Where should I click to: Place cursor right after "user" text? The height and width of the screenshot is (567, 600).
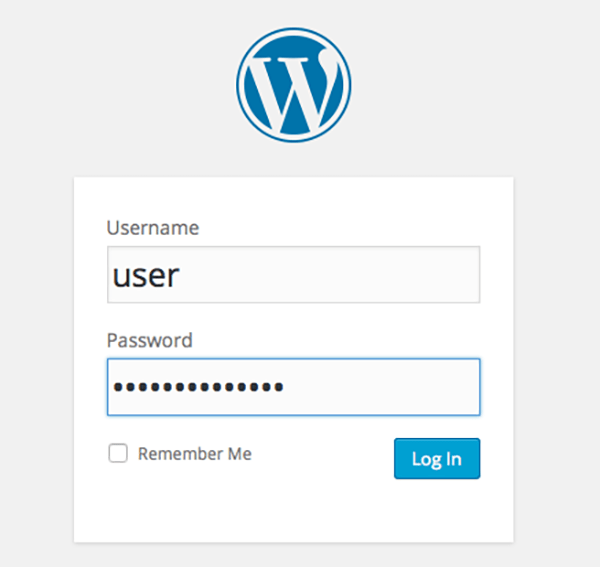coord(181,275)
